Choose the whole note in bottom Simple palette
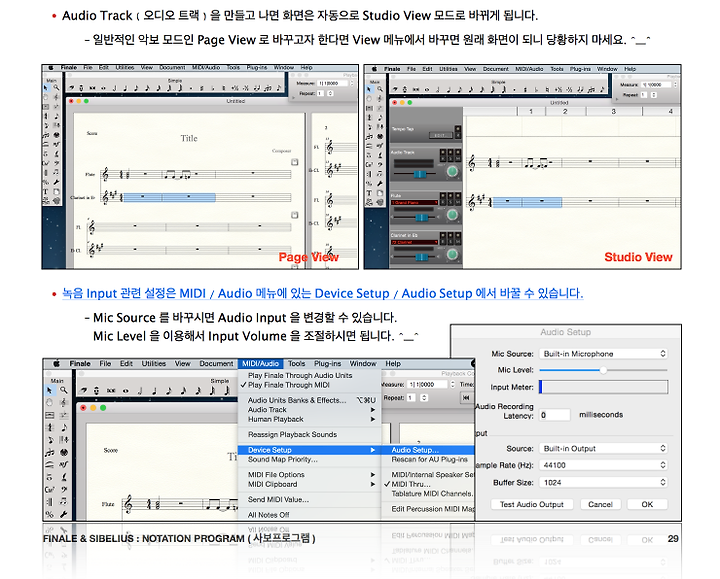Screen dimensions: 720x579 pos(125,391)
